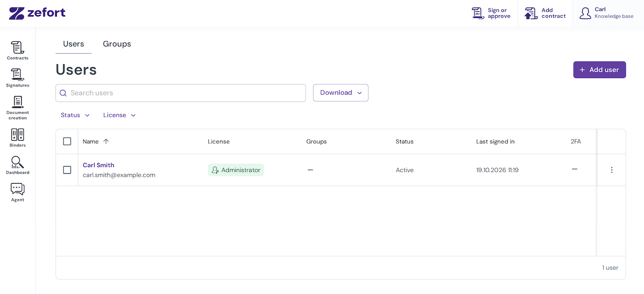Open the Download dropdown
This screenshot has height=294, width=644.
(340, 93)
